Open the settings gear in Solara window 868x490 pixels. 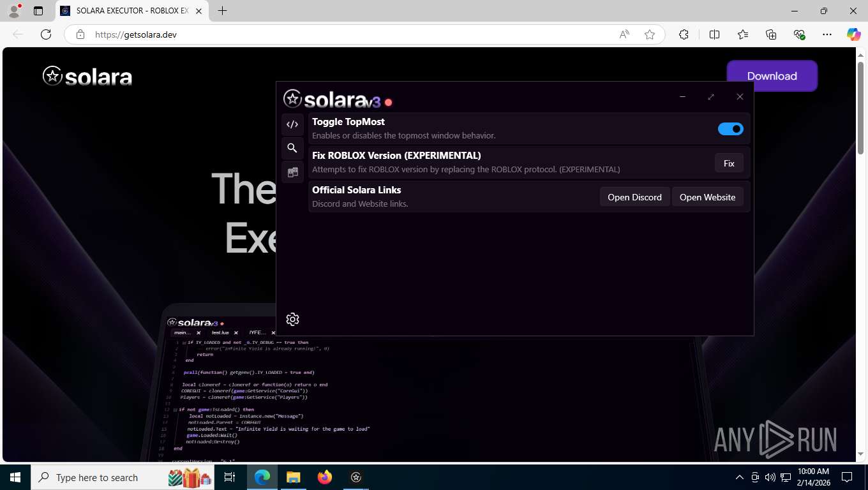point(292,319)
